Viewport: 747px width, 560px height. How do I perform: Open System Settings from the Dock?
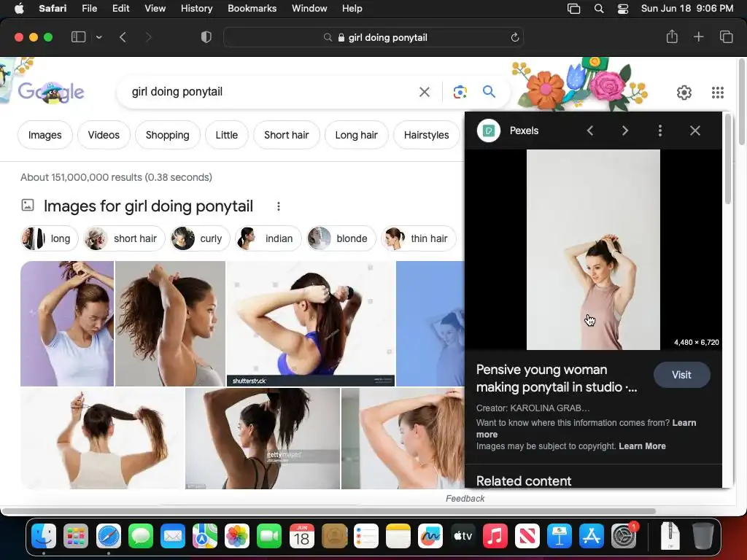[624, 537]
